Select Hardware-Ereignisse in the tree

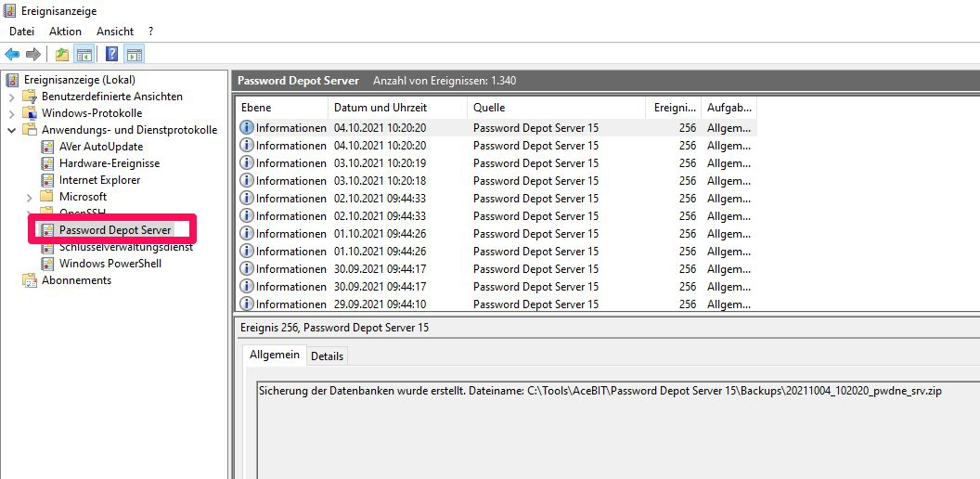[110, 163]
